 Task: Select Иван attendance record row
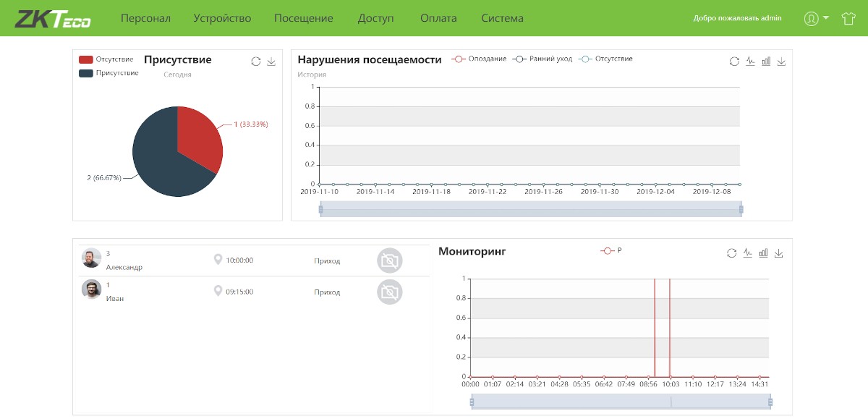tap(253, 292)
